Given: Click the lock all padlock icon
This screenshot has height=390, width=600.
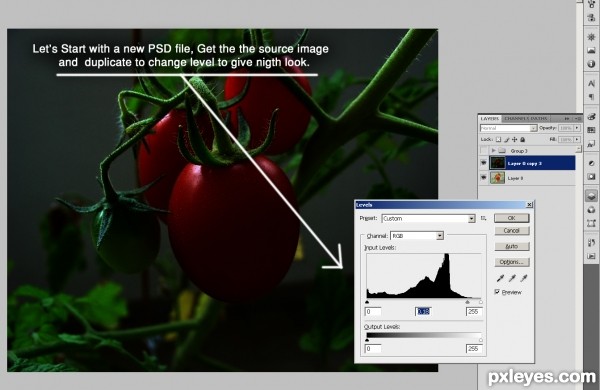Looking at the screenshot, I should [x=523, y=140].
